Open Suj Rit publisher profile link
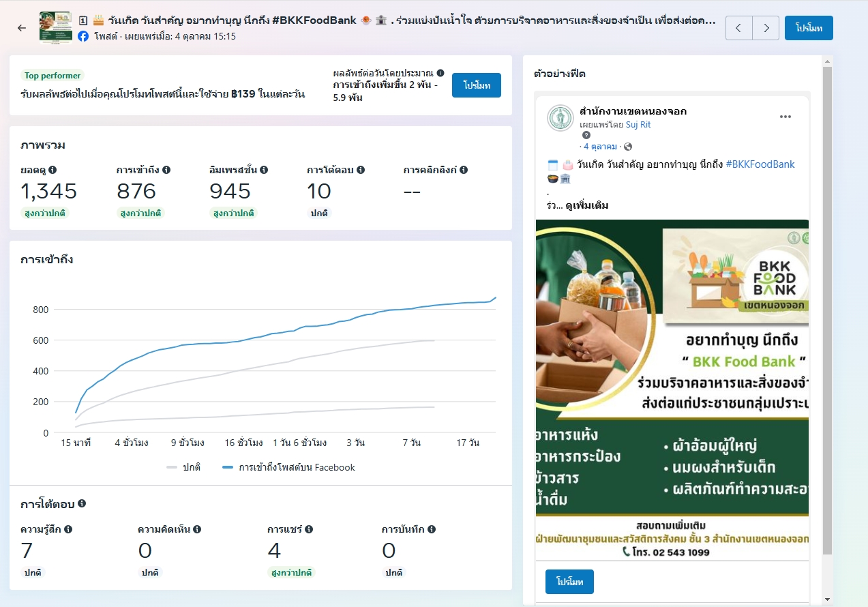This screenshot has height=607, width=868. point(638,125)
